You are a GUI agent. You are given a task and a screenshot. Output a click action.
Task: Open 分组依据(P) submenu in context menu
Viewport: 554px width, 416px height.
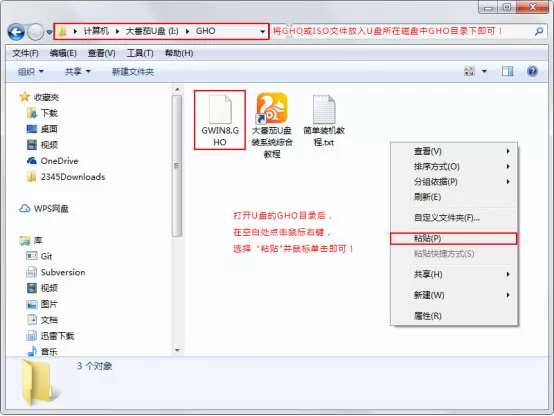(454, 182)
